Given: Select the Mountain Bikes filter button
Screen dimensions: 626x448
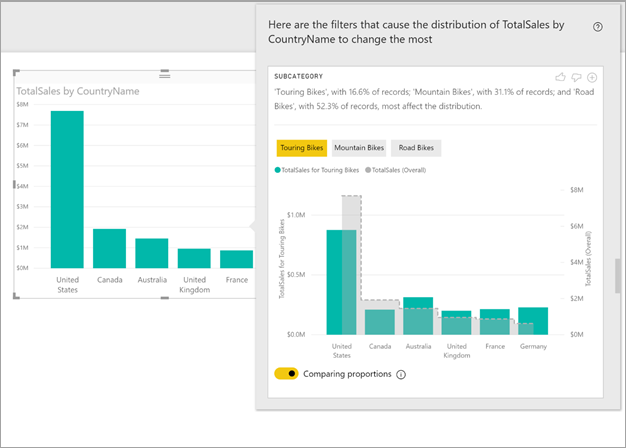Looking at the screenshot, I should pyautogui.click(x=359, y=148).
